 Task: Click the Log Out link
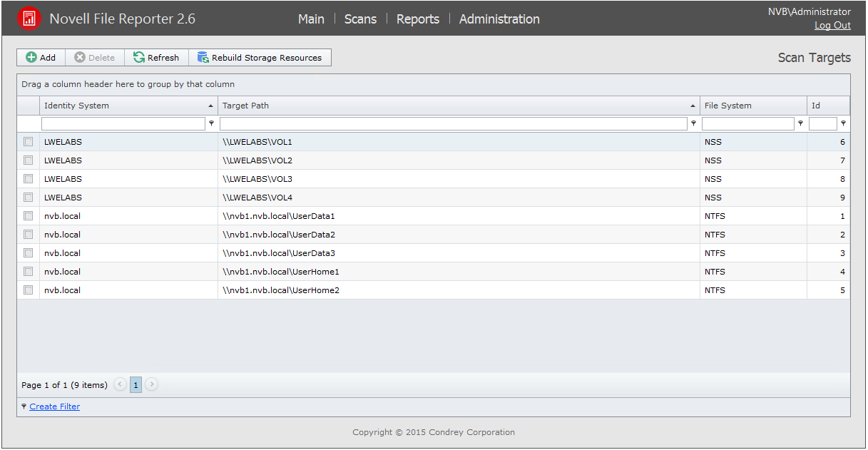tap(832, 25)
